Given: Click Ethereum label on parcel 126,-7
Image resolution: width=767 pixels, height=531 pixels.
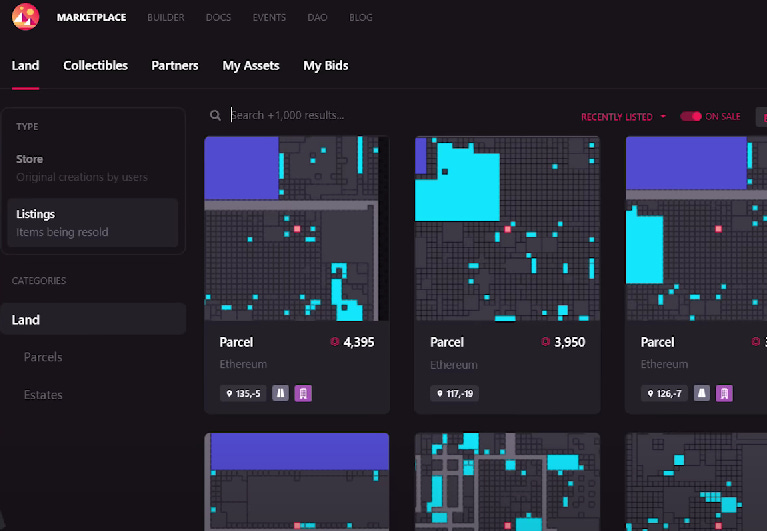Looking at the screenshot, I should (x=664, y=364).
